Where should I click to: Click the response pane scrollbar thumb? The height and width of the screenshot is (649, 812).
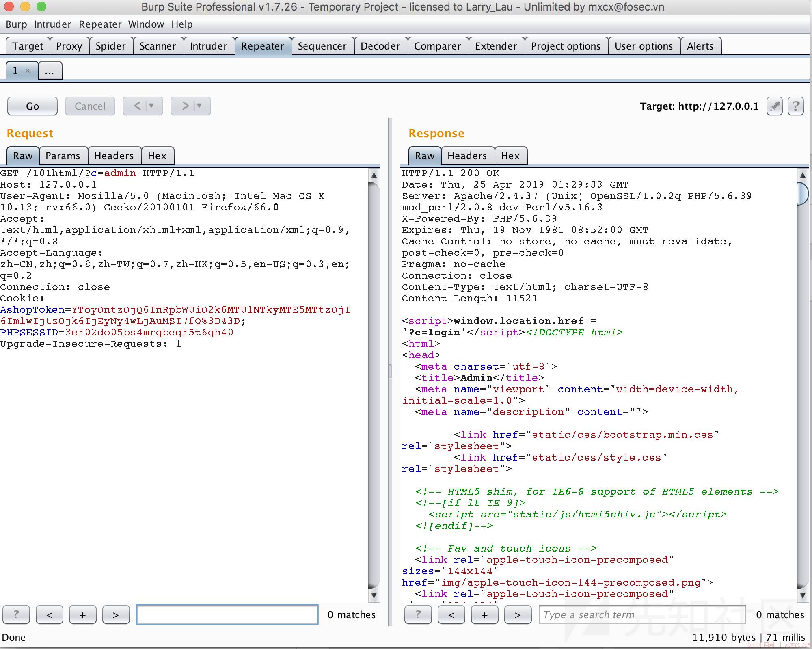[x=803, y=194]
